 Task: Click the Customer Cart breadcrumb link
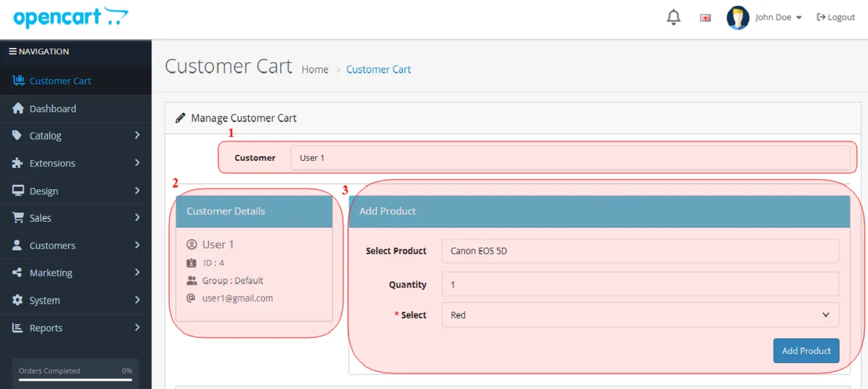[x=378, y=69]
